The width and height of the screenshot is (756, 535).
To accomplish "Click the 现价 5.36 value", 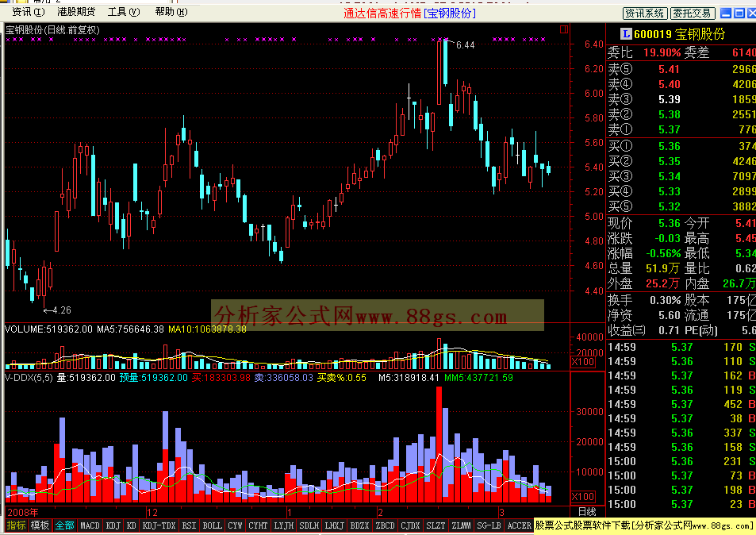I will 670,223.
